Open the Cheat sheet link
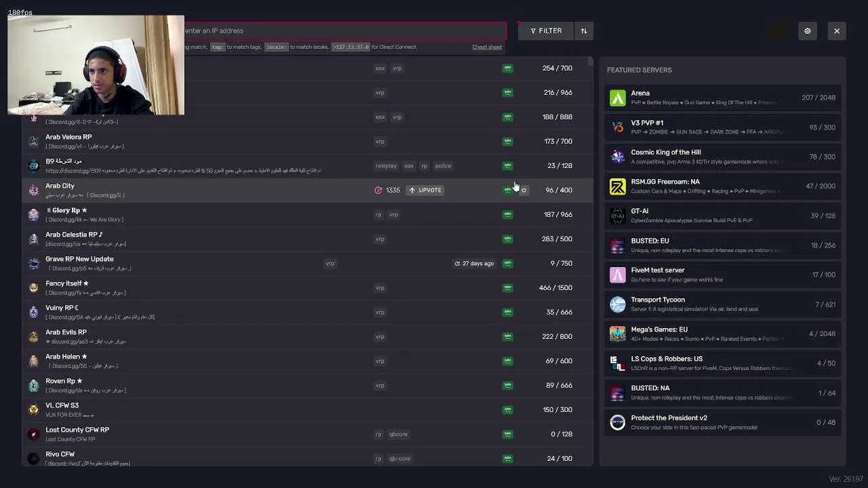This screenshot has width=868, height=488. [x=487, y=47]
